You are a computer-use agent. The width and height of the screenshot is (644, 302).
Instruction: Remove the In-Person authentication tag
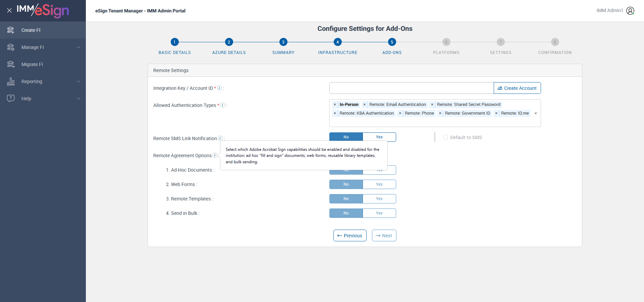pos(335,105)
